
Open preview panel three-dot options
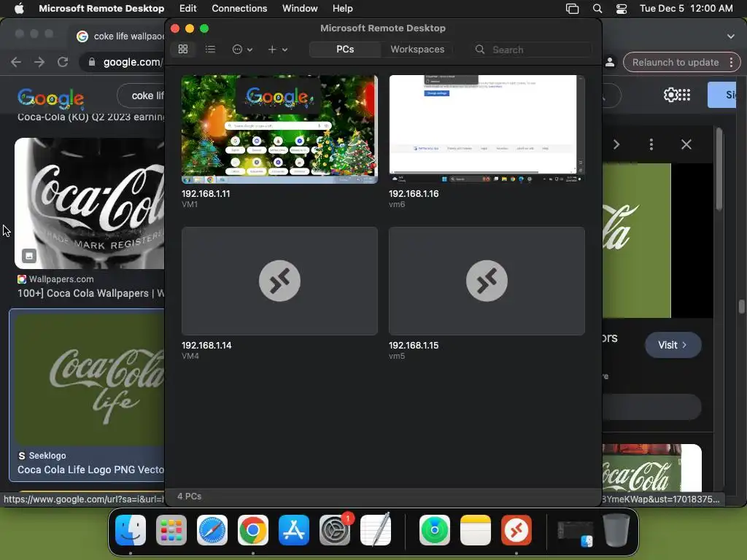[x=651, y=144]
